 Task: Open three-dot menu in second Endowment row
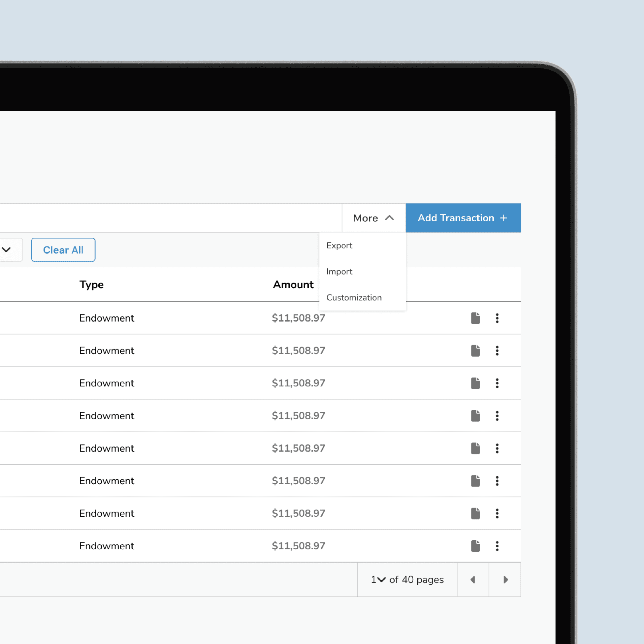point(497,351)
